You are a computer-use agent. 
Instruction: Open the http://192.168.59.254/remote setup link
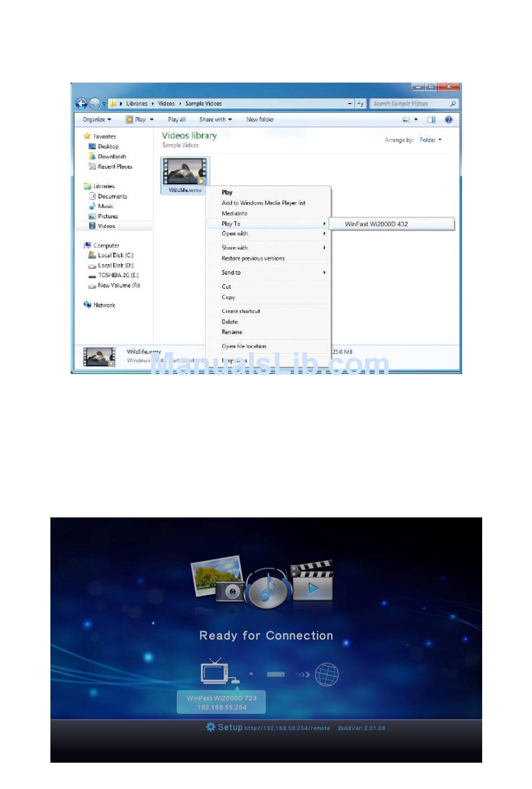pyautogui.click(x=287, y=729)
